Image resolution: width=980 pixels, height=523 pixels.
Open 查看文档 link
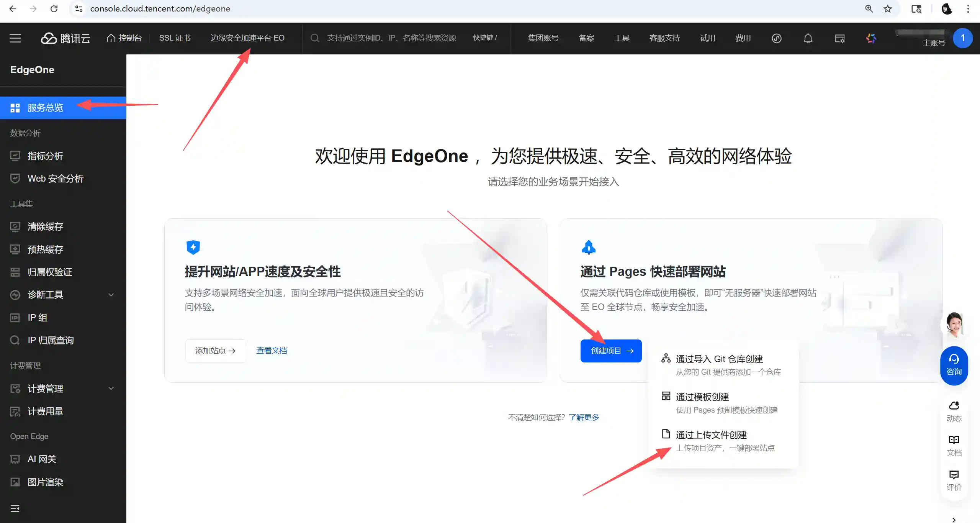click(x=272, y=351)
